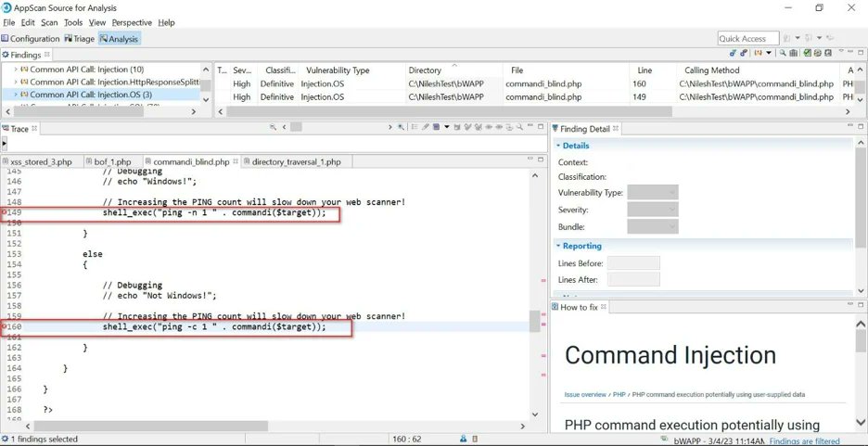868x446 pixels.
Task: Open the Severity dropdown
Action: (x=653, y=210)
